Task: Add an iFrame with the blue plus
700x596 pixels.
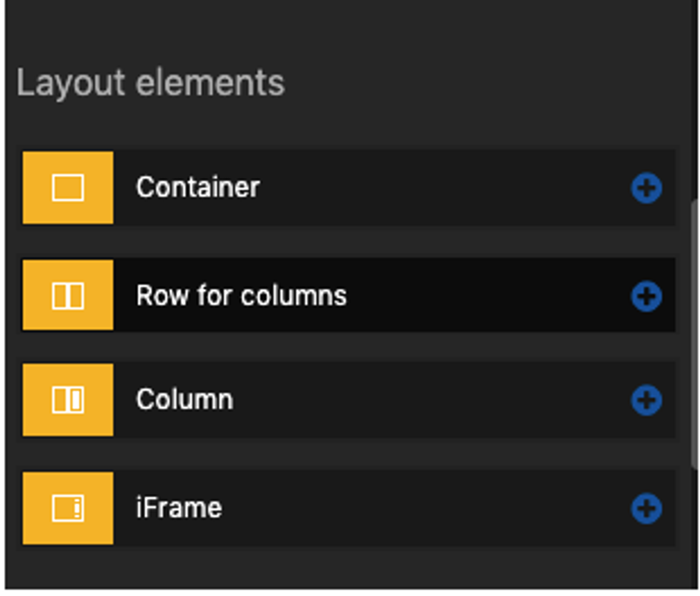Action: [646, 509]
